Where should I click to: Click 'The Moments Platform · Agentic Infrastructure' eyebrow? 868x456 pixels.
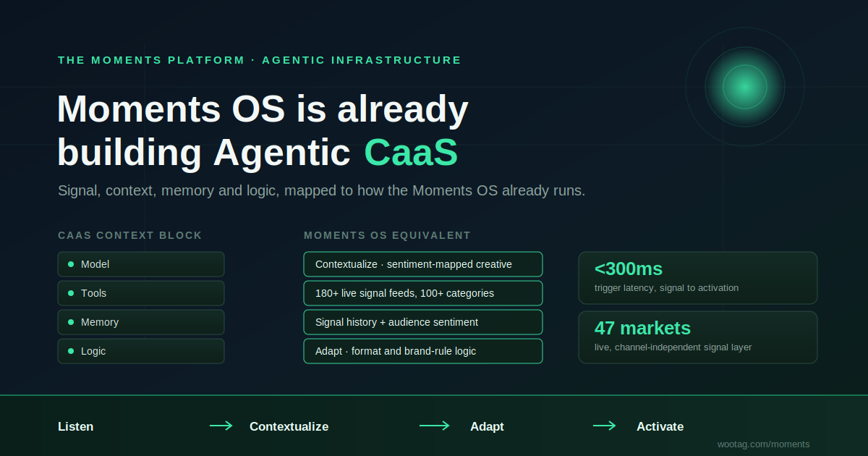pos(260,60)
